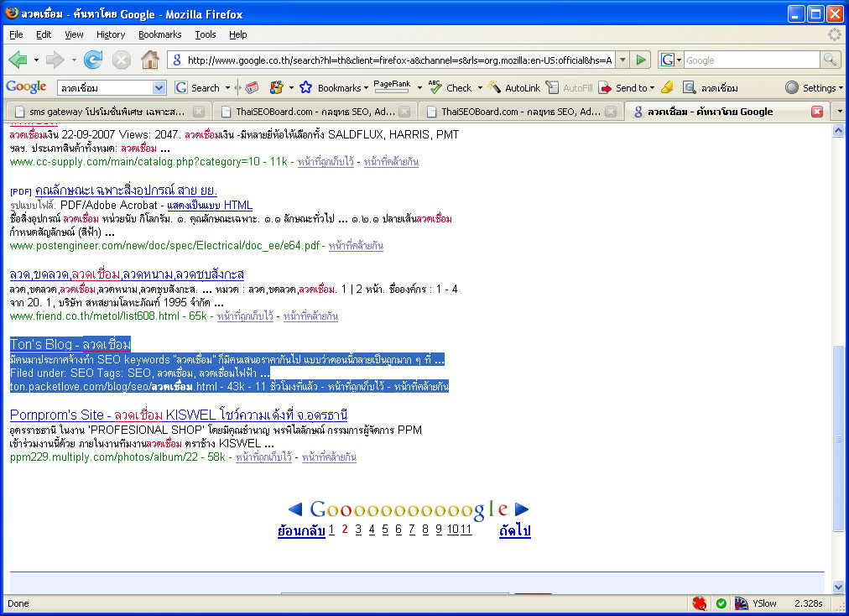
Task: Switch to the first ThaiSEOBoard.com tab
Action: [x=315, y=111]
